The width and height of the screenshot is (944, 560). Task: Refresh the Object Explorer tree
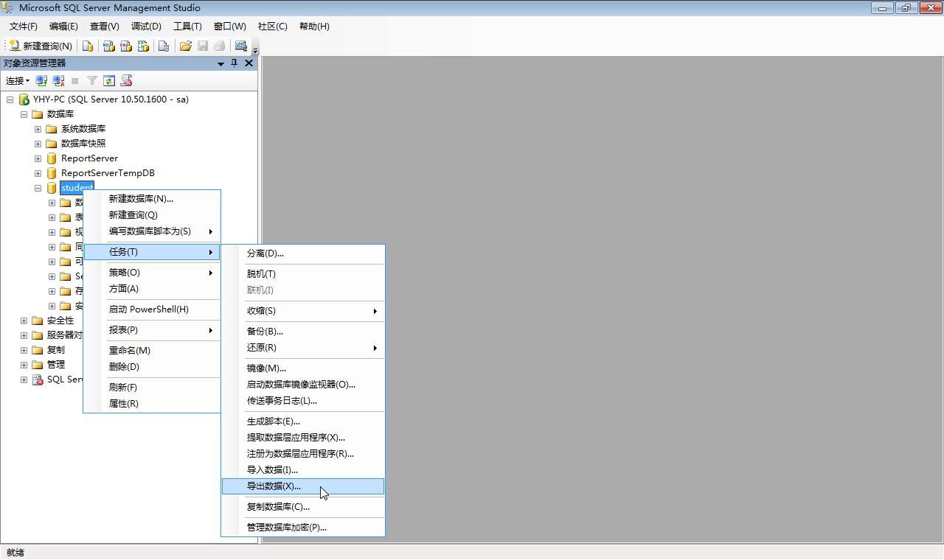tap(109, 81)
